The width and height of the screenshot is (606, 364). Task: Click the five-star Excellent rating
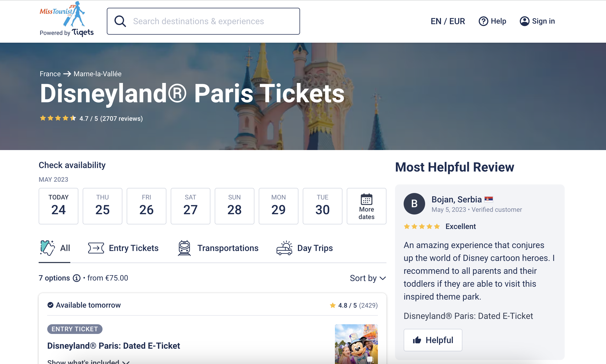coord(422,227)
